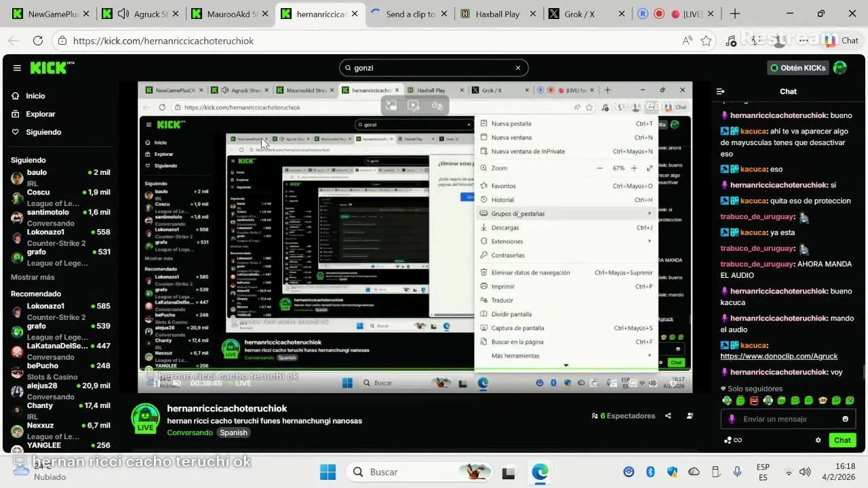Screen dimensions: 868x488
Task: Open followed channel baulo
Action: (x=60, y=178)
